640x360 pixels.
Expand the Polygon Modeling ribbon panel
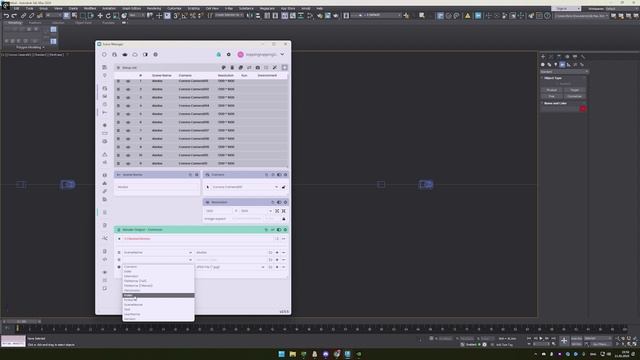pyautogui.click(x=30, y=47)
